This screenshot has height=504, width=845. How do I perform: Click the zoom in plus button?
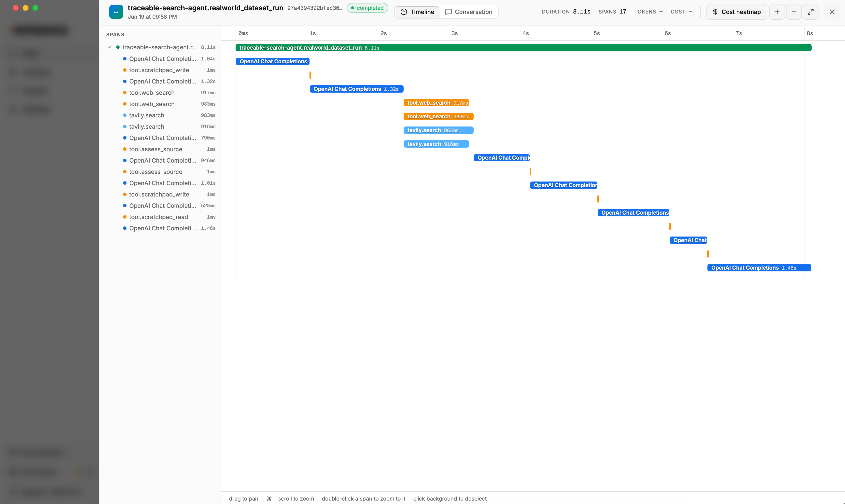[777, 12]
